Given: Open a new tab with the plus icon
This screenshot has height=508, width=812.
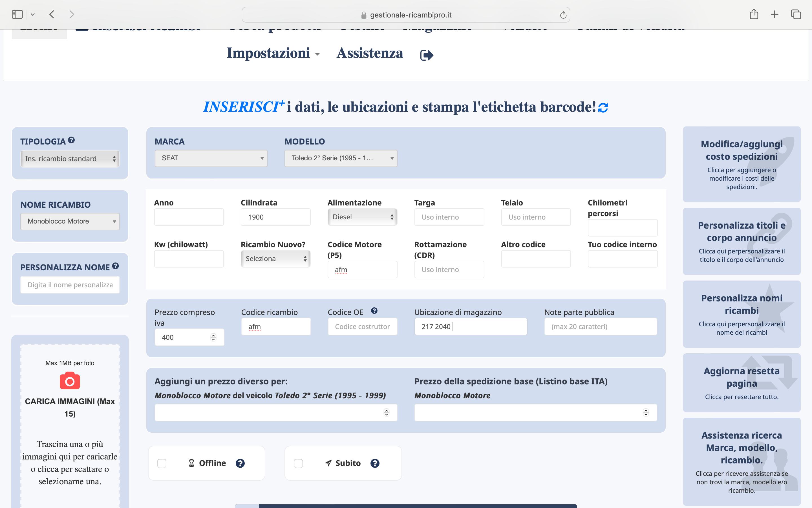Looking at the screenshot, I should [775, 14].
